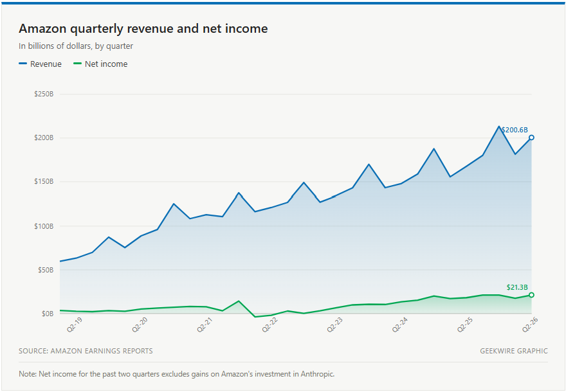Click the Revenue legend blue swatch

click(x=23, y=64)
